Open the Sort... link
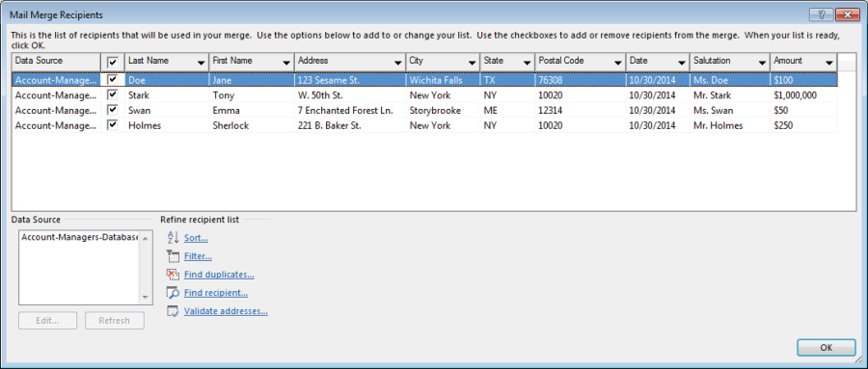The width and height of the screenshot is (868, 369). (x=196, y=238)
